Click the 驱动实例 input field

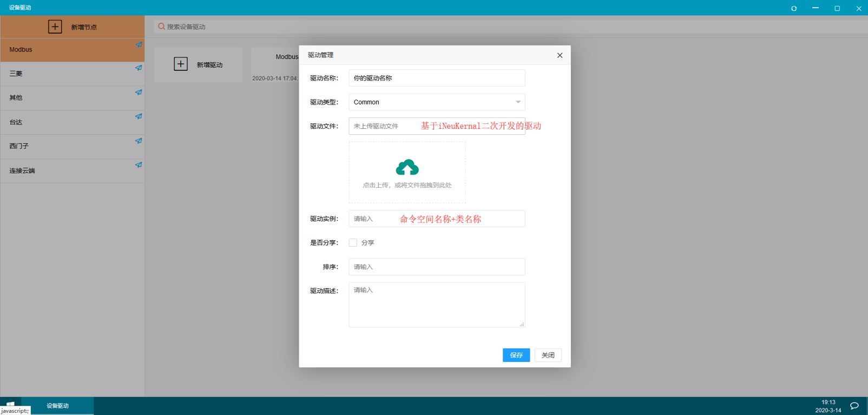pyautogui.click(x=437, y=219)
